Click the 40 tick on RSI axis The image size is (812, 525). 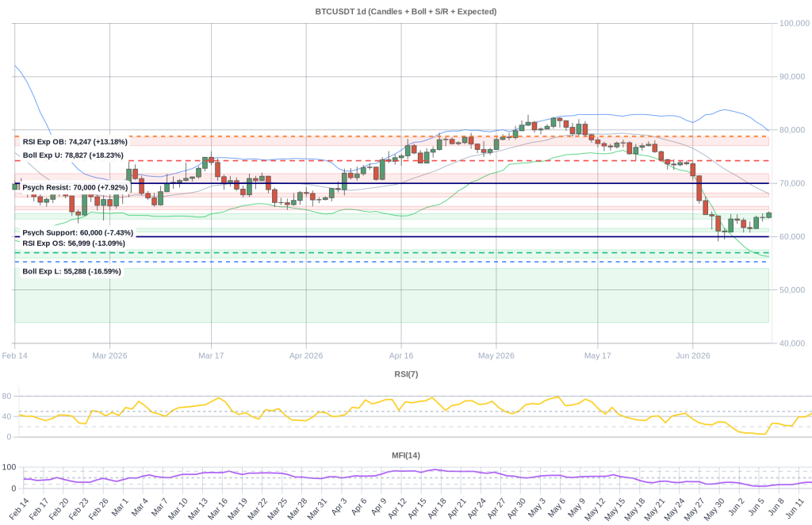[6, 416]
